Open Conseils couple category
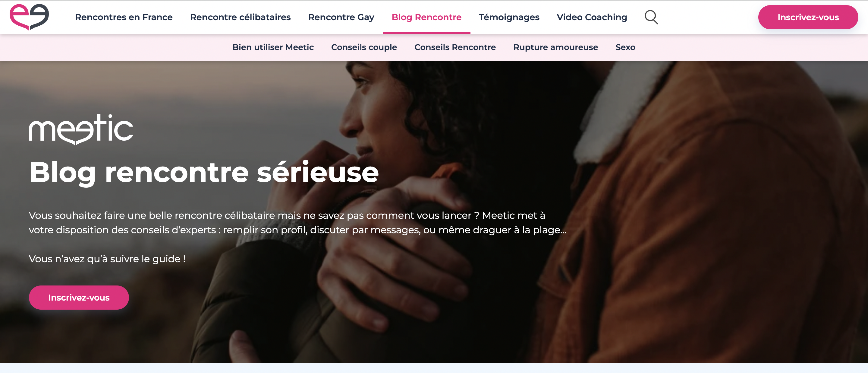 click(364, 47)
